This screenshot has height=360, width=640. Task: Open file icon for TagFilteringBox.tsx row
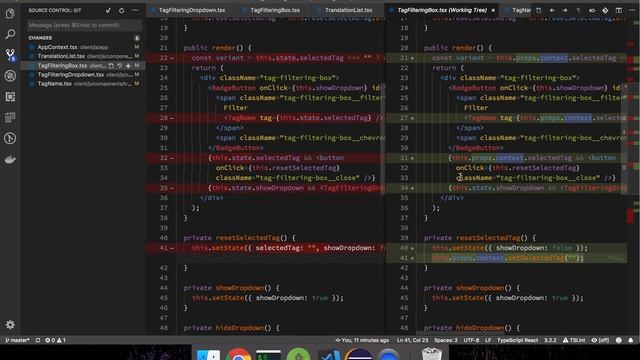tap(111, 66)
